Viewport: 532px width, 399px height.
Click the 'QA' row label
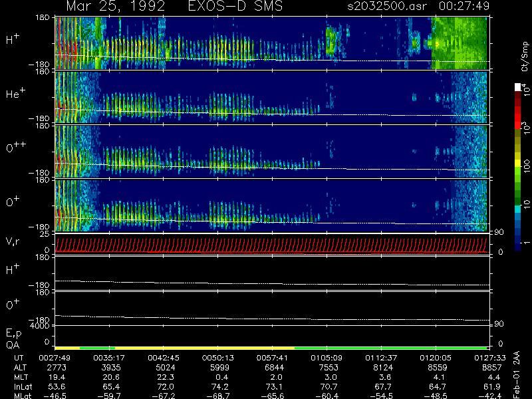[13, 345]
